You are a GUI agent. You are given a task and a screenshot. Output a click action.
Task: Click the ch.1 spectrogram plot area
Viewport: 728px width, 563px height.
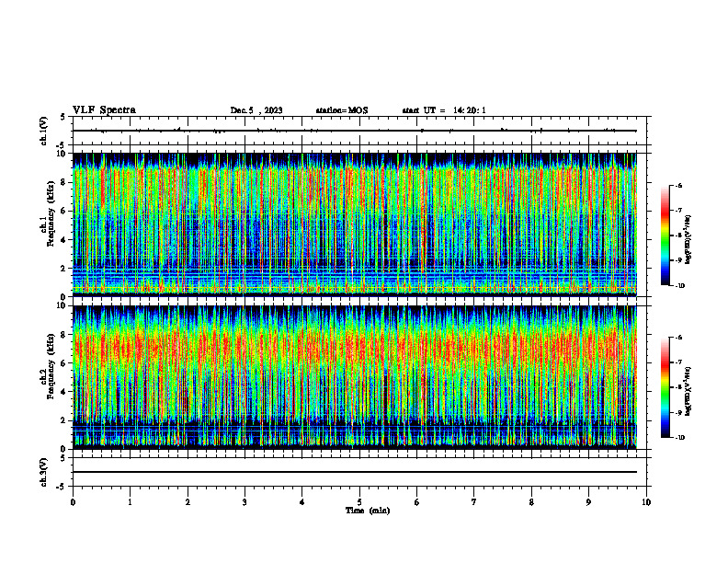pyautogui.click(x=355, y=224)
